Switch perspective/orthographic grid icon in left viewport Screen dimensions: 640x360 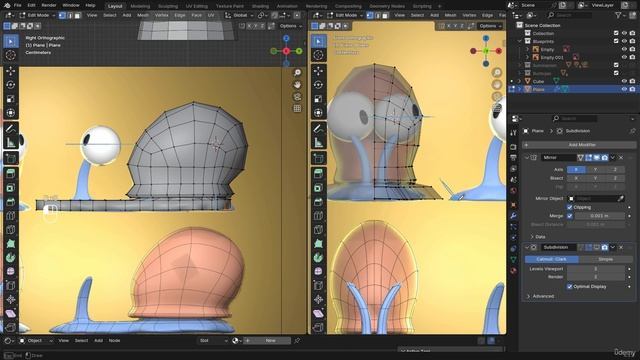297,109
